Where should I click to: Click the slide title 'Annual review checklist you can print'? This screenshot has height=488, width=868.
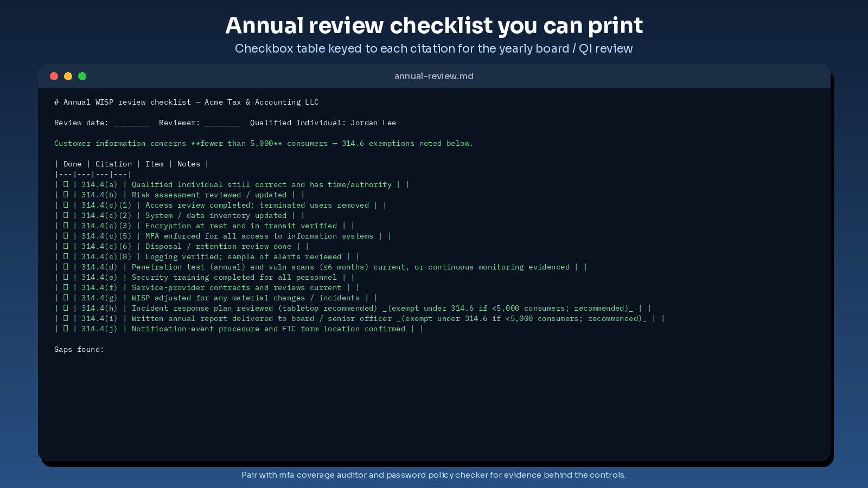tap(434, 25)
